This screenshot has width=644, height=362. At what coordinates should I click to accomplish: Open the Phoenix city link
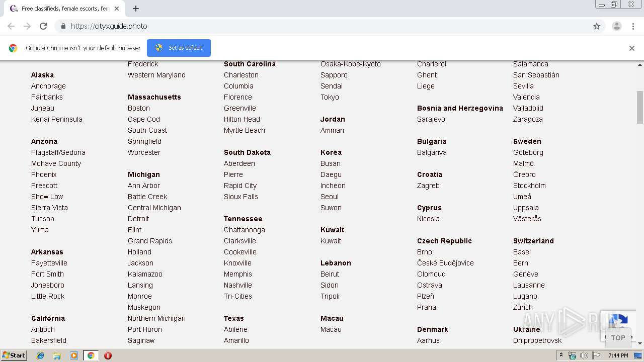click(x=44, y=174)
